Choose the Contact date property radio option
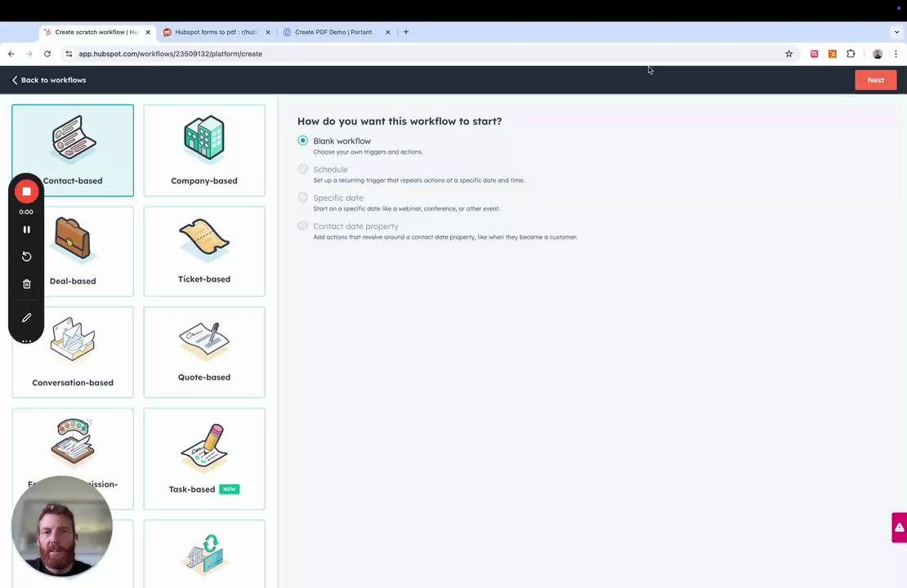Viewport: 907px width, 588px height. click(x=302, y=225)
